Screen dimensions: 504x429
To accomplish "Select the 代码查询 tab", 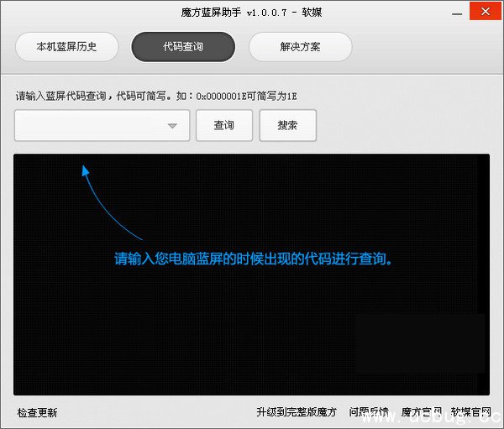I will 183,47.
